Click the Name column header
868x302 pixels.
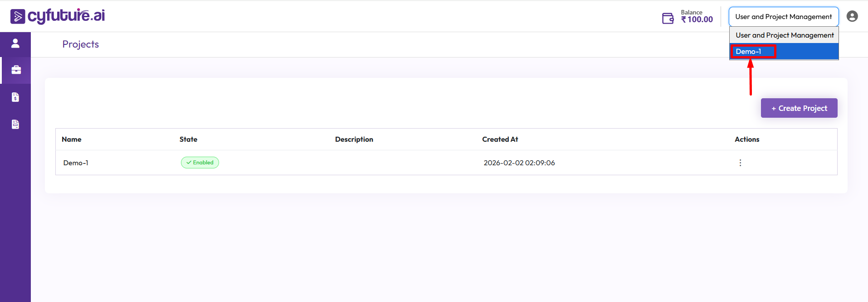72,139
